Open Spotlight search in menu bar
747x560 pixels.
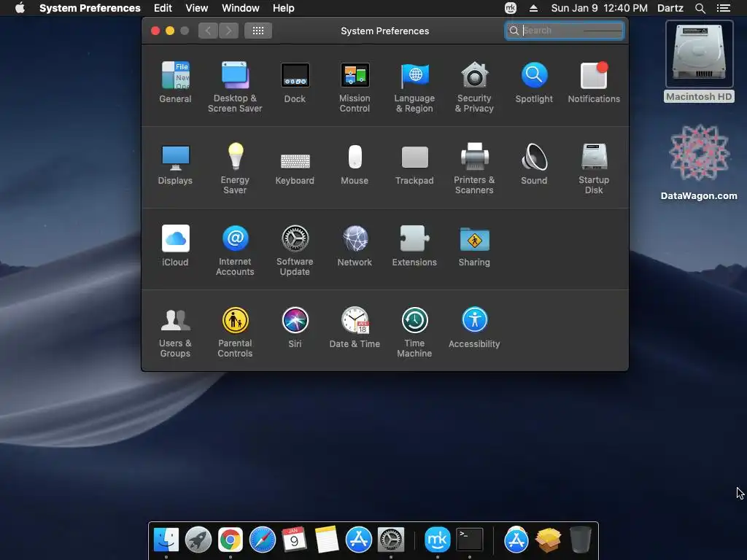point(700,8)
